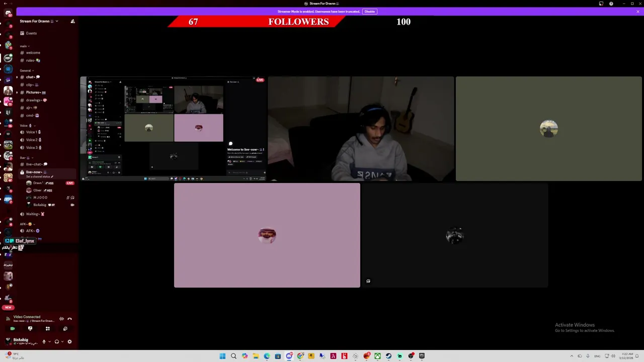644x362 pixels.
Task: Open Steam from the taskbar
Action: [388, 356]
